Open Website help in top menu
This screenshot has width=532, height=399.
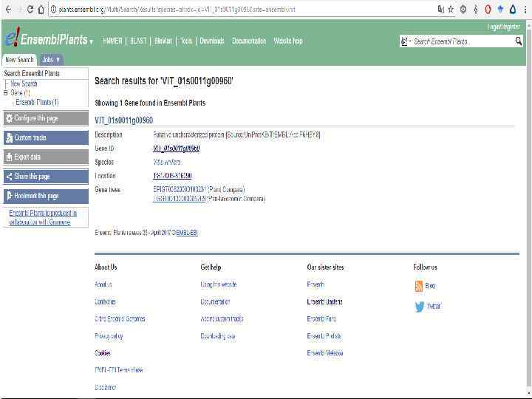coord(288,41)
